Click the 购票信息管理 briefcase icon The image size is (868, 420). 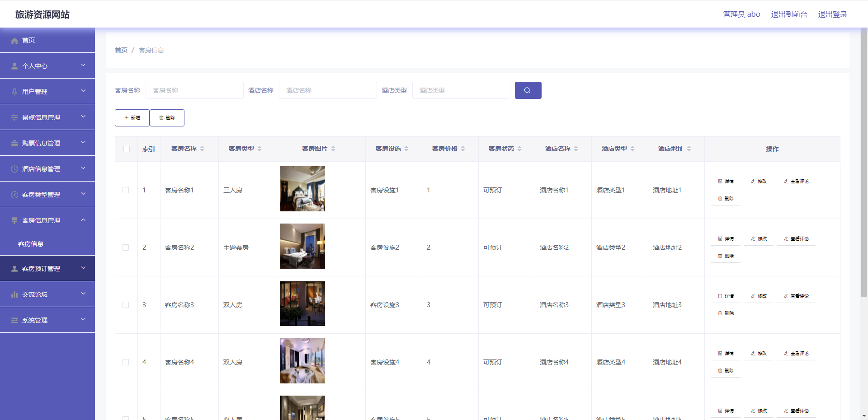pos(14,143)
